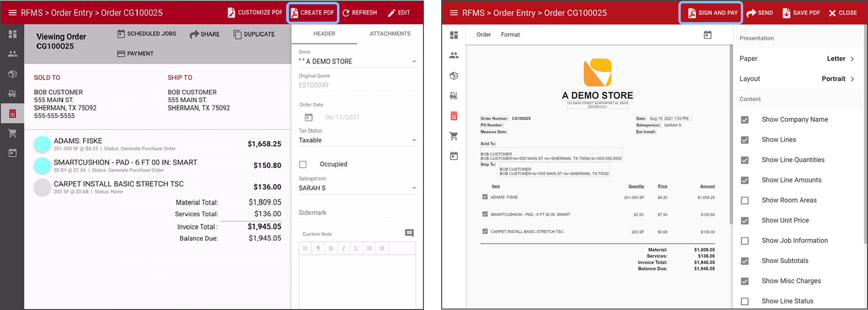Click the Sign and Pay icon
The height and width of the screenshot is (310, 868).
point(692,13)
